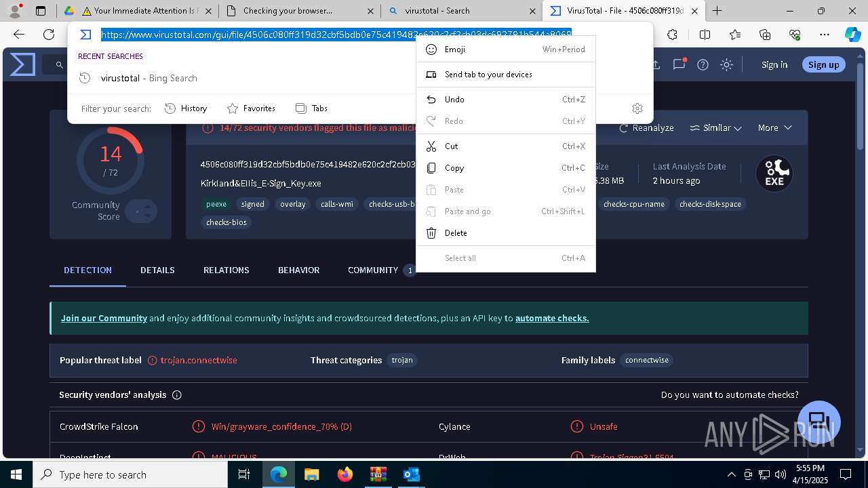Open File Explorer from the taskbar

tap(311, 474)
